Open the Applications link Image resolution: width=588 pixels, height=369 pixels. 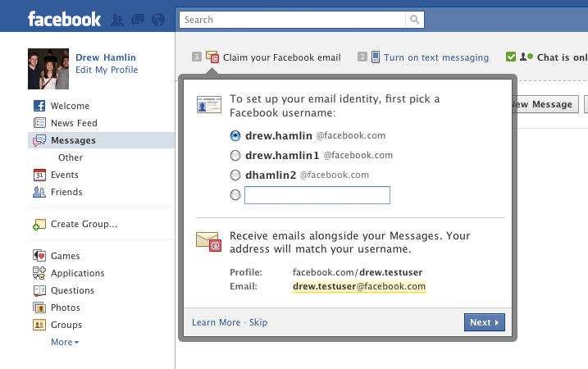click(78, 273)
